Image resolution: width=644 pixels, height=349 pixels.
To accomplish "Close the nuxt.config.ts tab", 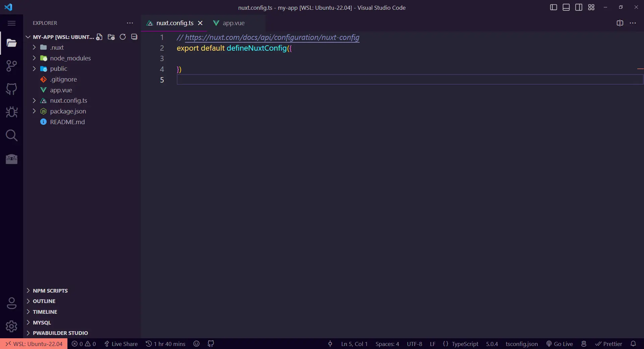I will coord(200,23).
